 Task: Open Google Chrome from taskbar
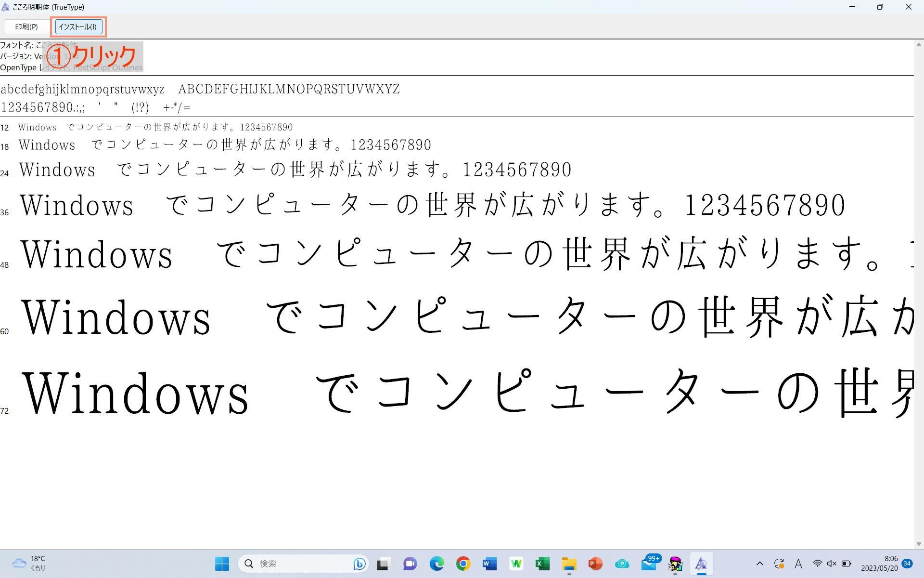[463, 564]
